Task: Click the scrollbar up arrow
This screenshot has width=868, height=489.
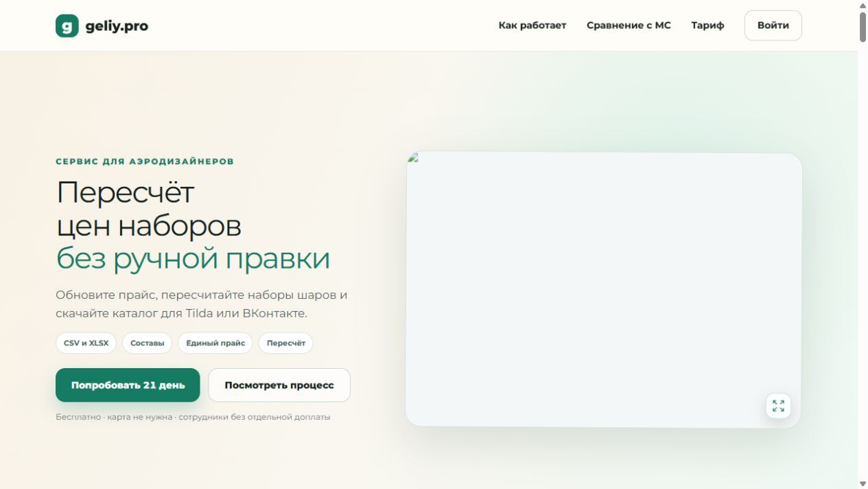Action: click(x=863, y=5)
